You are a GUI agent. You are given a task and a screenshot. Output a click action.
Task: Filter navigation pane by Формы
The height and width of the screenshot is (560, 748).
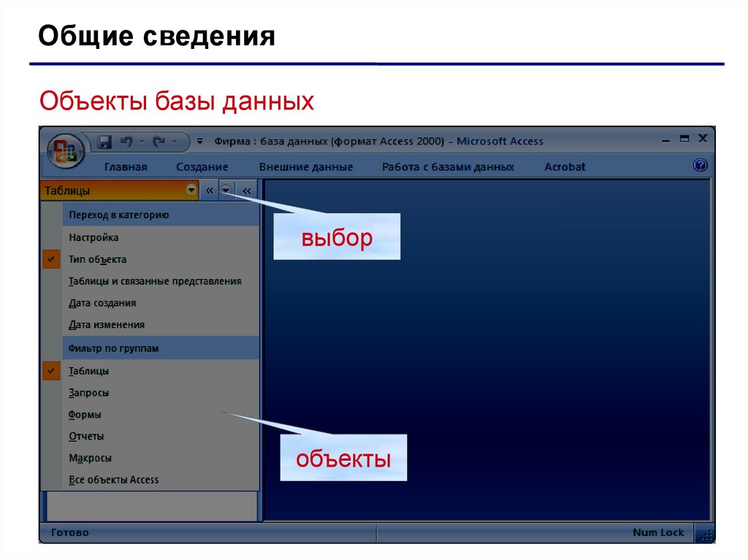161,415
